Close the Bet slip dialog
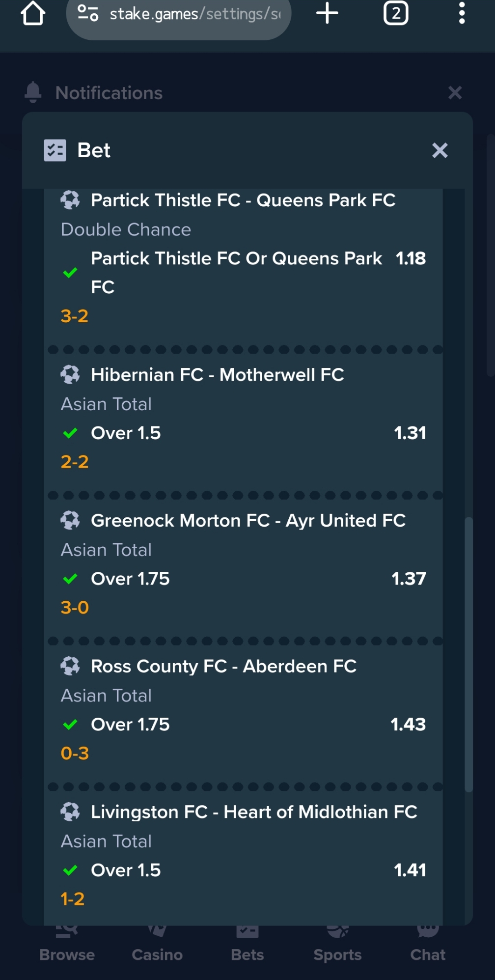The height and width of the screenshot is (980, 495). [440, 150]
